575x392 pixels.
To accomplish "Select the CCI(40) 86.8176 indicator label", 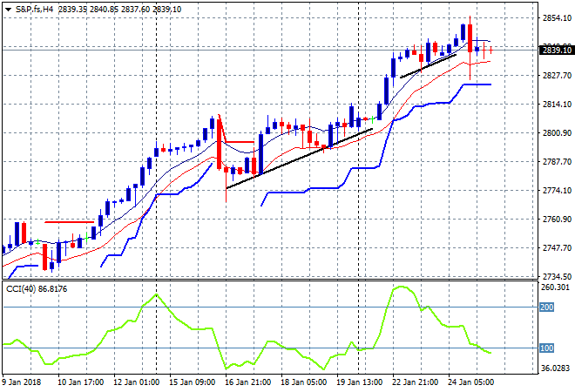I will click(37, 289).
